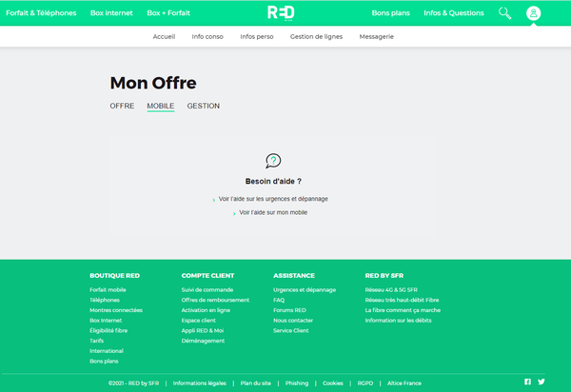Open Offres de remboursement link
The width and height of the screenshot is (571, 392).
coord(215,300)
